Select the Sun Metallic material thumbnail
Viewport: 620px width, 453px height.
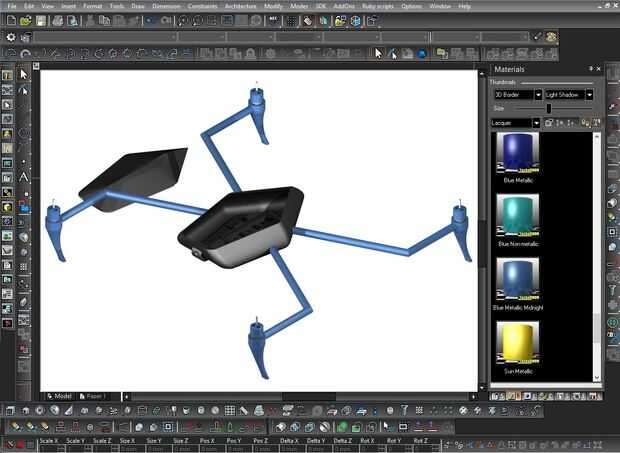tap(518, 343)
